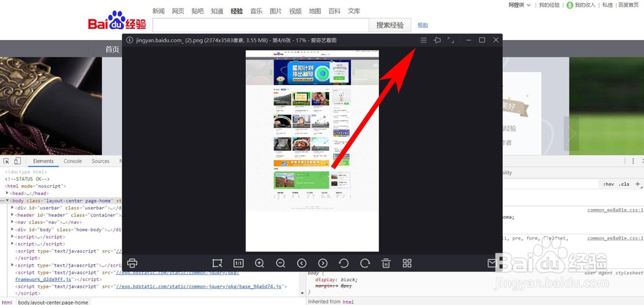Viewport: 644px width, 305px height.
Task: Open 文库 in Baidu nav
Action: (354, 11)
